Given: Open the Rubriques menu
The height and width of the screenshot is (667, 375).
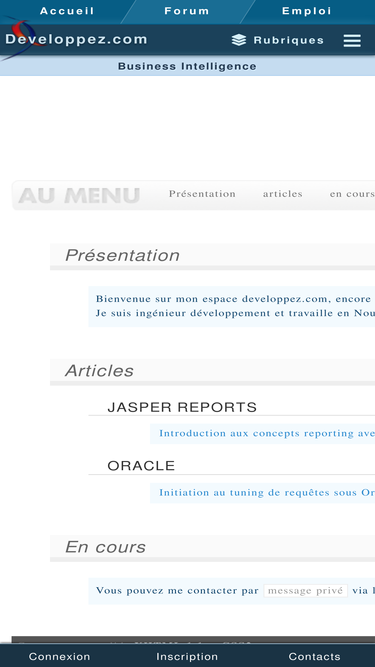Looking at the screenshot, I should 278,40.
